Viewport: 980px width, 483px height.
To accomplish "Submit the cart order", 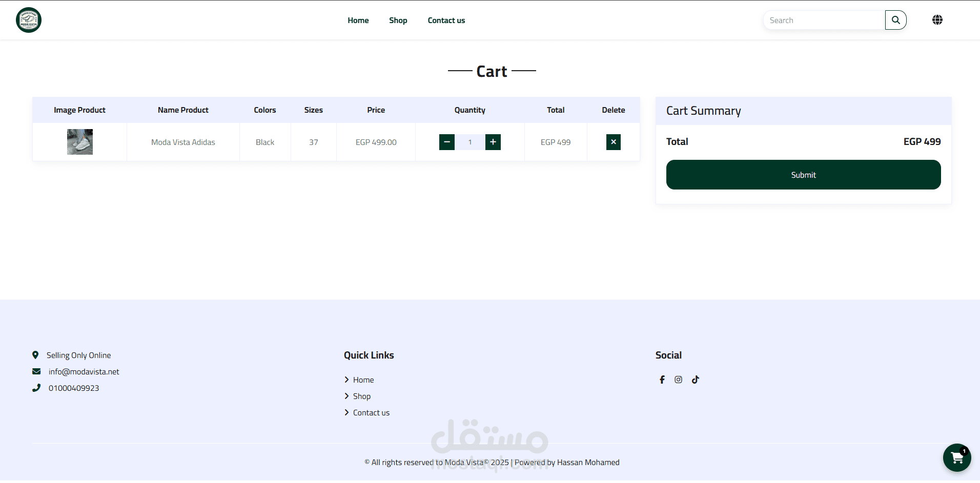I will point(804,175).
